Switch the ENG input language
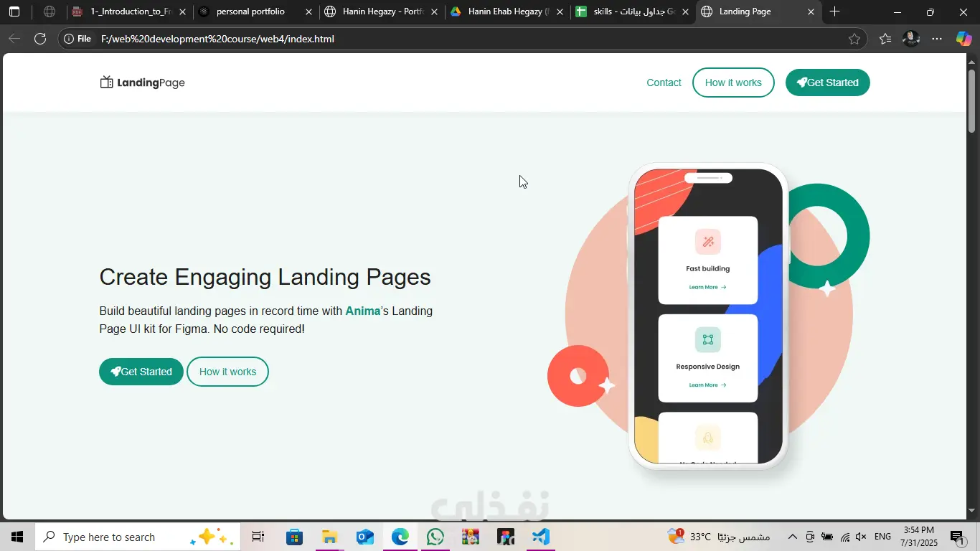Image resolution: width=980 pixels, height=551 pixels. coord(882,537)
